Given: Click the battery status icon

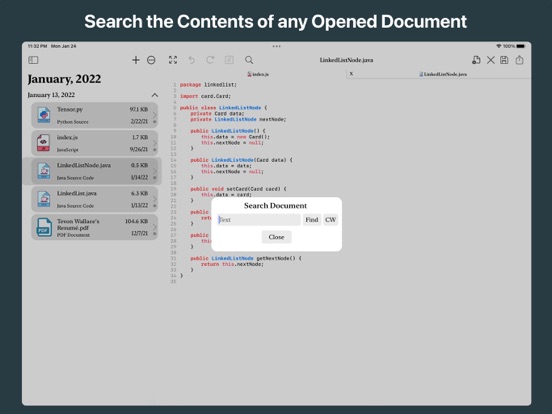Looking at the screenshot, I should click(x=521, y=46).
